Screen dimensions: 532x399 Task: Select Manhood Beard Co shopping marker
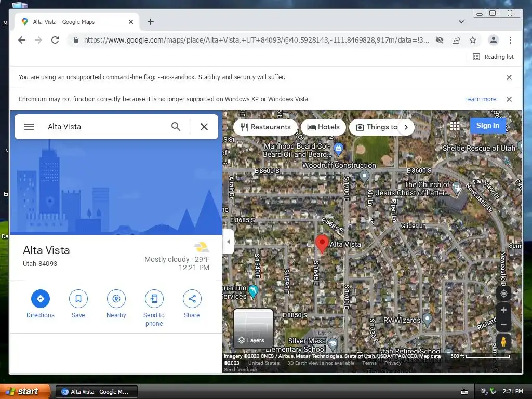[338, 149]
